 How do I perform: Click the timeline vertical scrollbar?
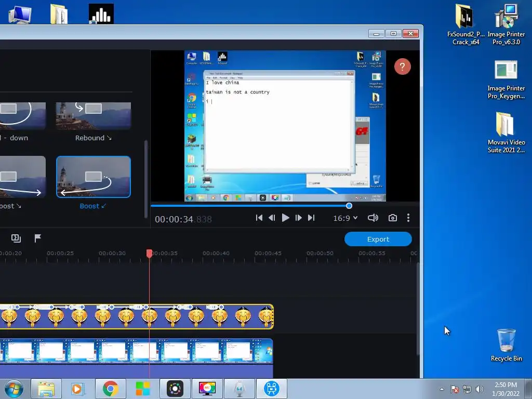click(x=418, y=309)
